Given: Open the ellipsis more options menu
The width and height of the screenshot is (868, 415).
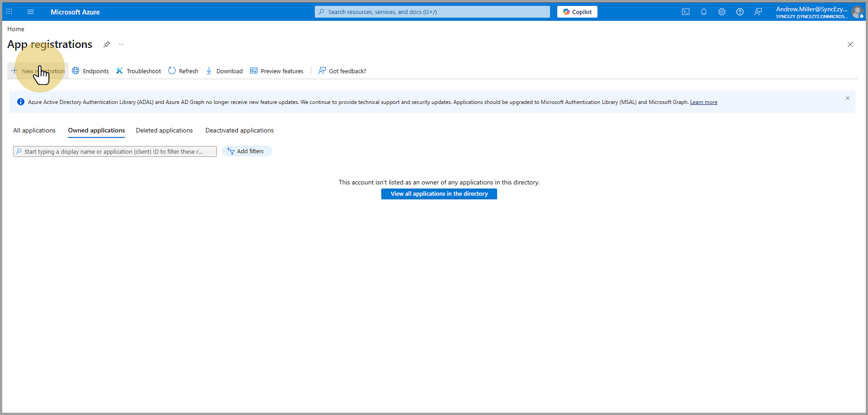Looking at the screenshot, I should coord(121,44).
